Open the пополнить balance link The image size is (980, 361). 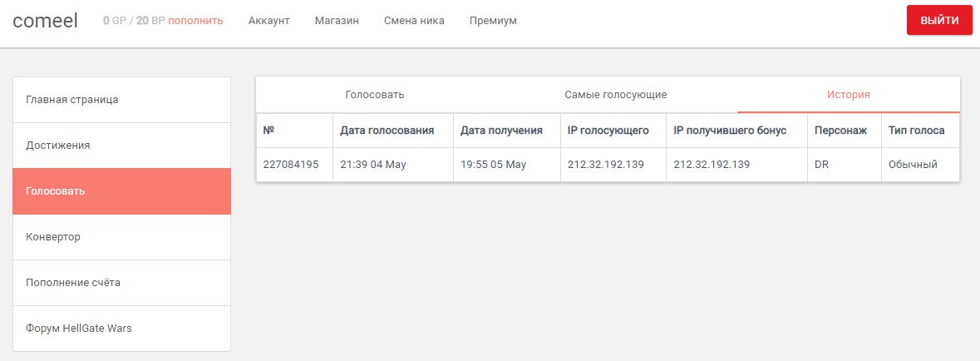tap(195, 21)
